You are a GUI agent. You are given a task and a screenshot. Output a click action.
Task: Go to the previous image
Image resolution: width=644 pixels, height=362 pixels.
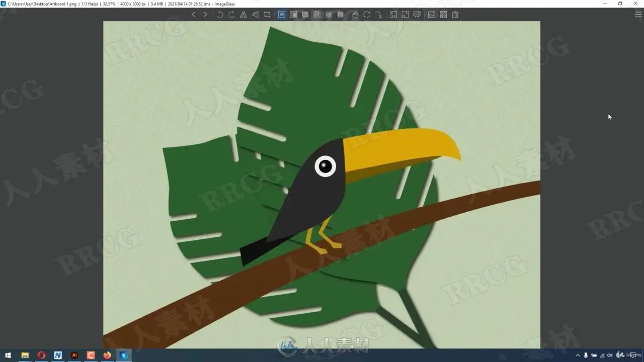194,15
